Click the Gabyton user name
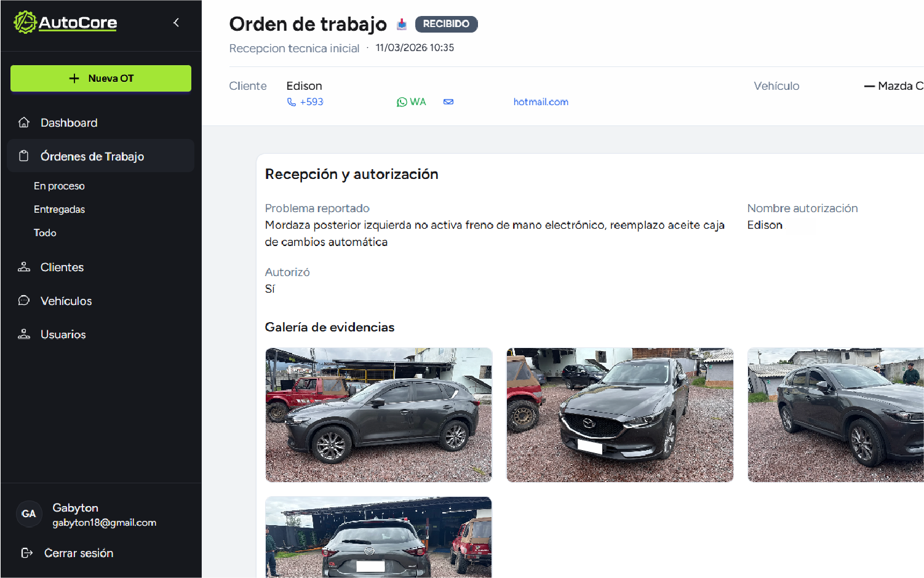Screen dimensions: 924x578 [x=75, y=508]
